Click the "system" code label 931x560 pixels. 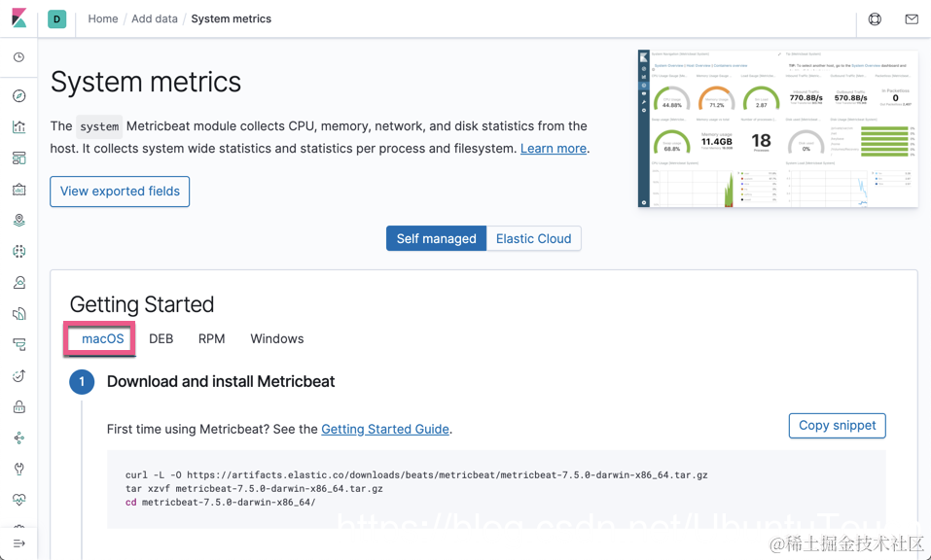99,126
